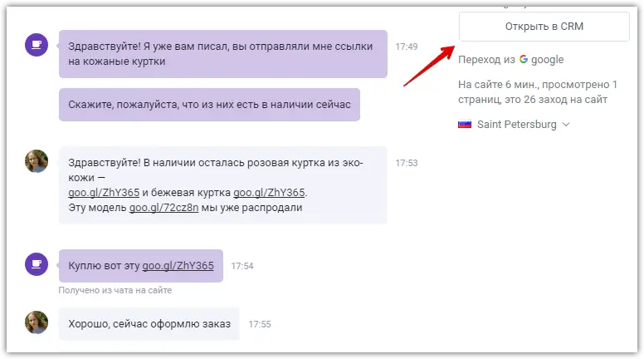The width and height of the screenshot is (644, 359).
Task: Click the 17:49 timestamp
Action: click(x=406, y=47)
